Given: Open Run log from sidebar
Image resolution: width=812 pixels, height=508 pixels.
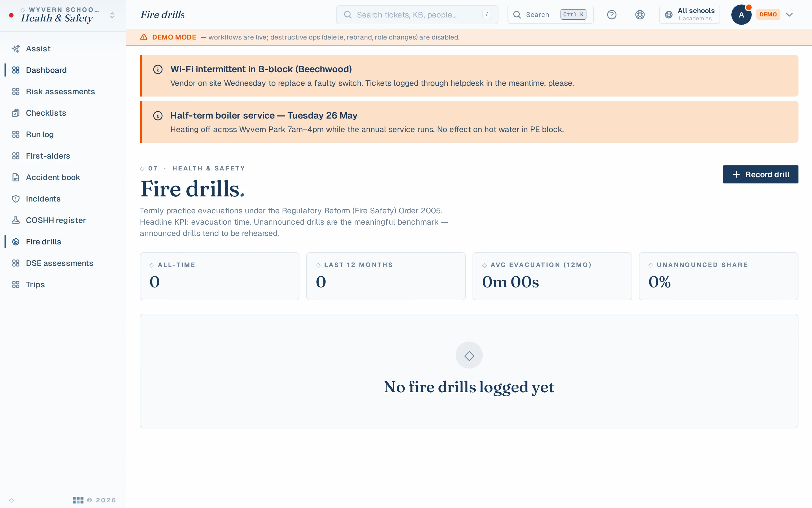Looking at the screenshot, I should tap(63, 134).
